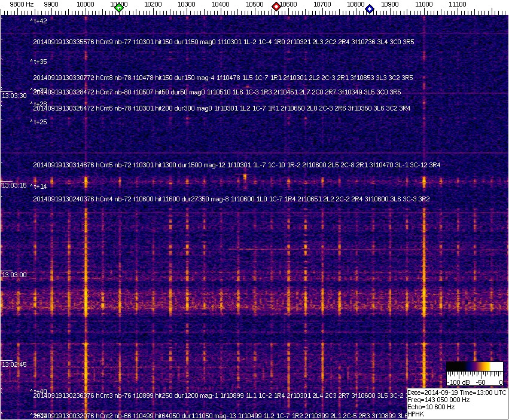
Task: Select the ^t+14 event marker
Action: tap(40, 187)
